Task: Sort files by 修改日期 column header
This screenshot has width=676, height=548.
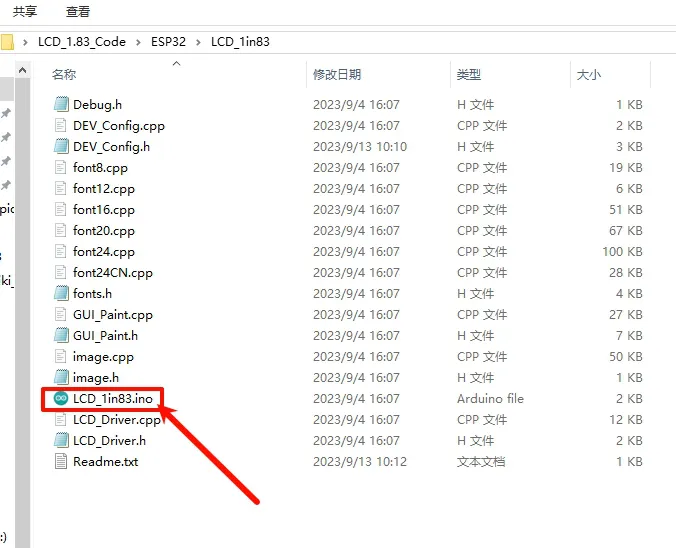Action: pyautogui.click(x=337, y=75)
